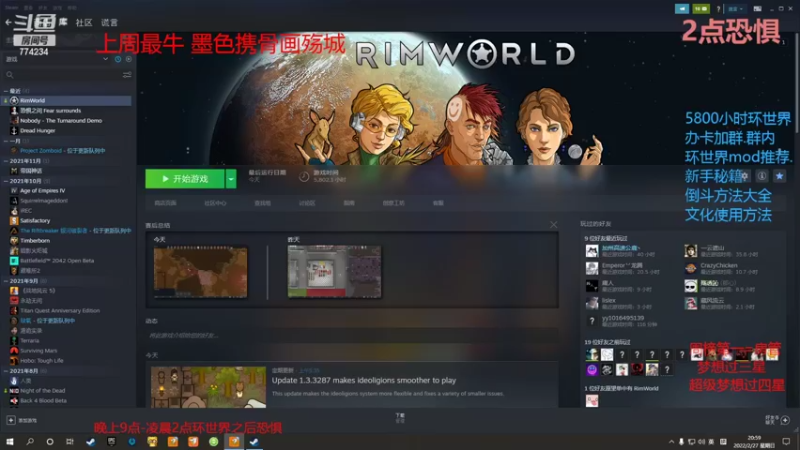
Task: Select Fear surrounds in the games list
Action: [x=51, y=111]
